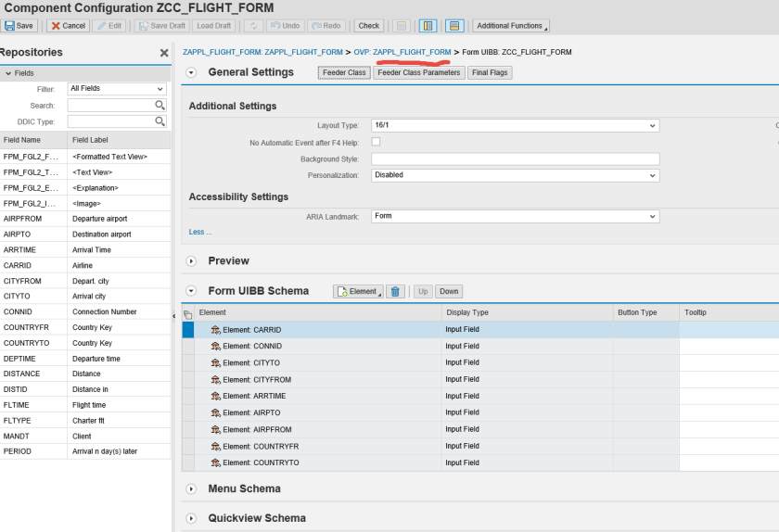Click search icon next to Search field
This screenshot has height=532, width=779.
point(160,106)
